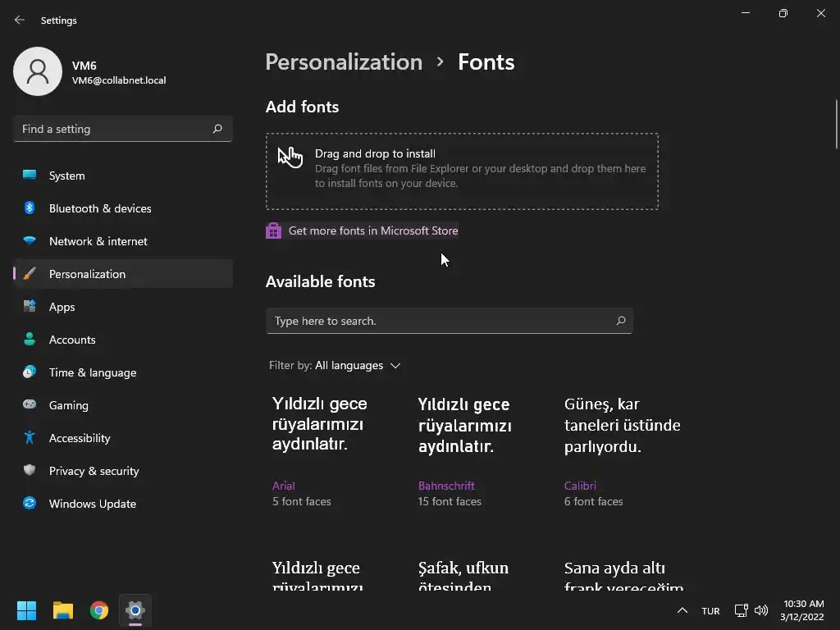The width and height of the screenshot is (840, 630).
Task: Click the VM6 user account profile
Action: (x=90, y=72)
